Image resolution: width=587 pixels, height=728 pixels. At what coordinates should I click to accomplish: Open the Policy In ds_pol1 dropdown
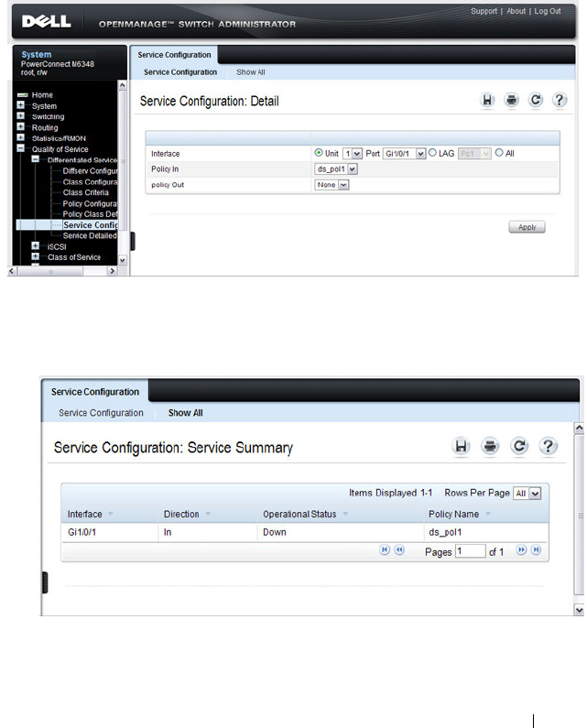(336, 169)
